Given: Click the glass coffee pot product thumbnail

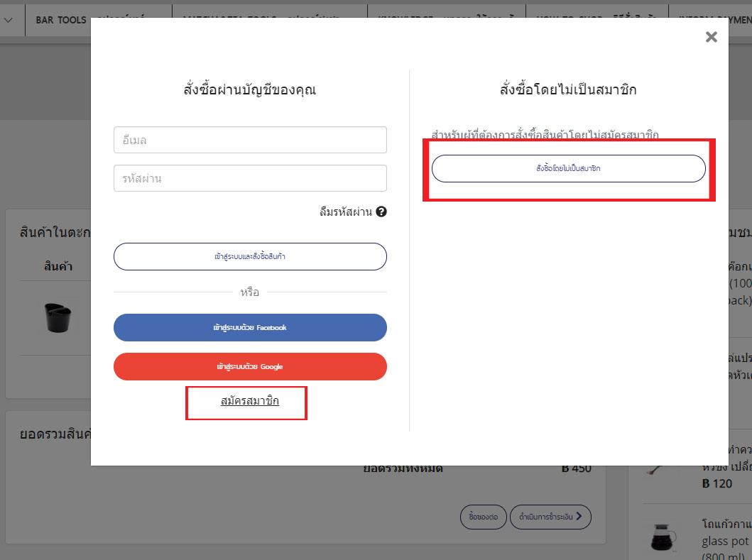Looking at the screenshot, I should pos(664,537).
